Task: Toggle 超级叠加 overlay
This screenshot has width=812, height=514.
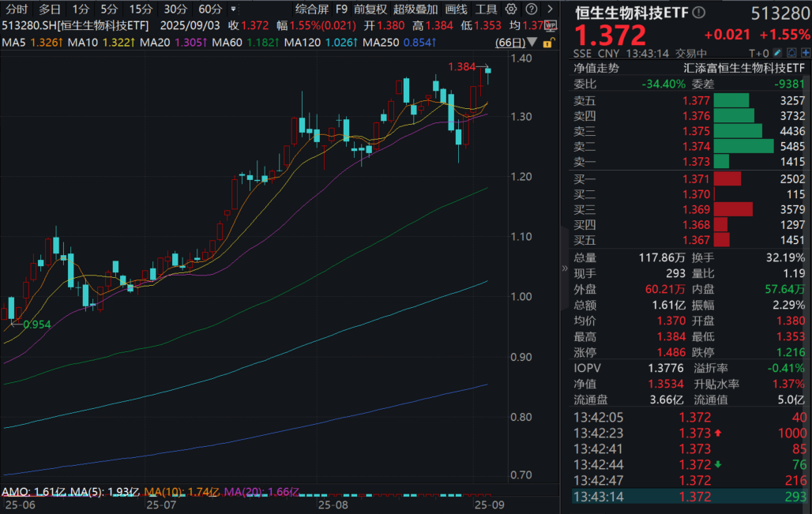Action: 415,9
